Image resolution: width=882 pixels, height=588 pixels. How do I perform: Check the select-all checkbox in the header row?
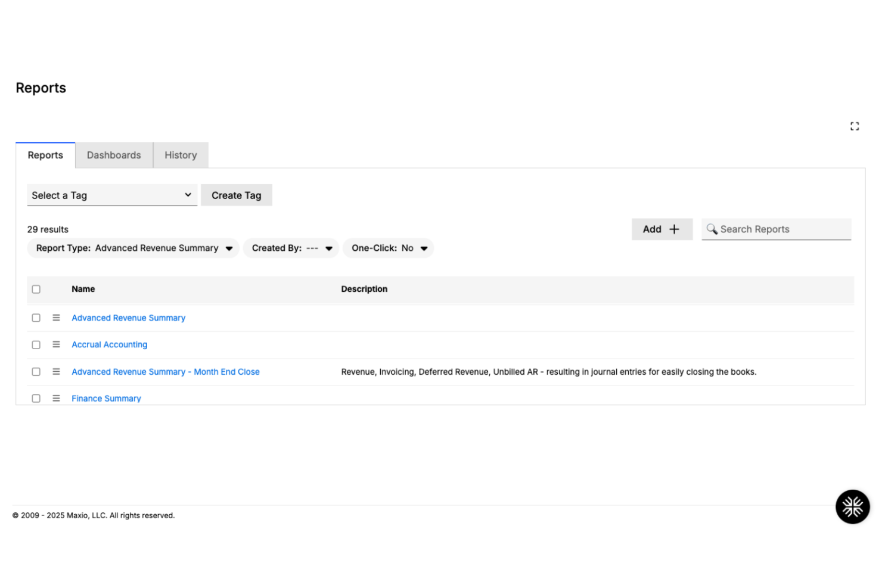[36, 289]
